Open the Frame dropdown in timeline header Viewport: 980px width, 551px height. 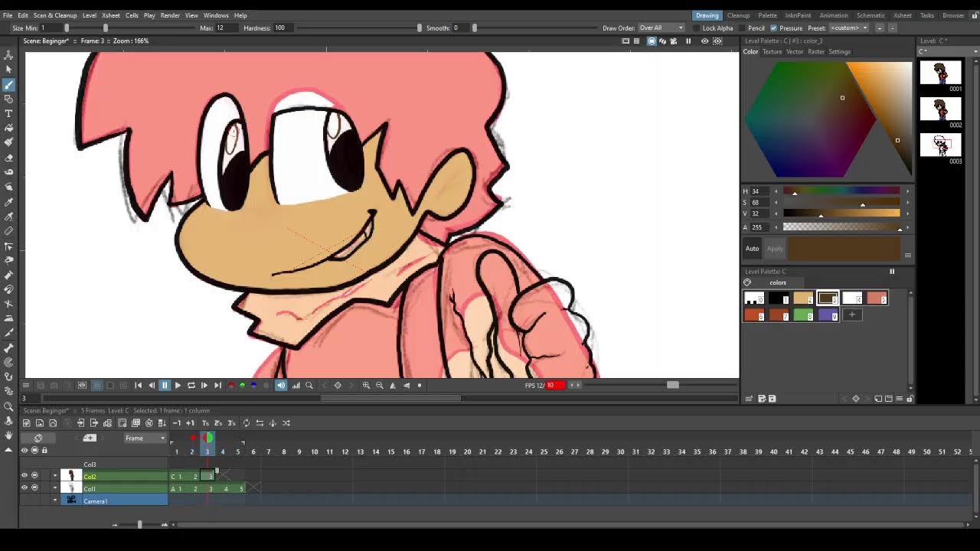click(x=145, y=439)
